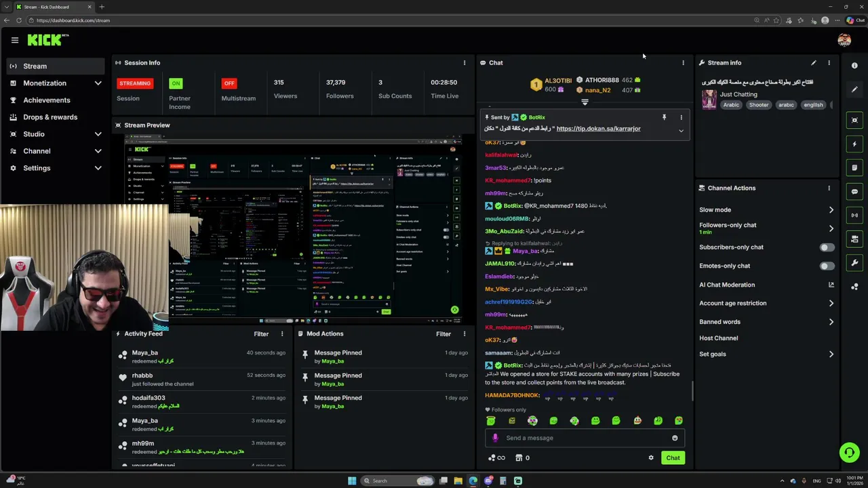
Task: Open Session Info three-dot menu
Action: click(465, 63)
